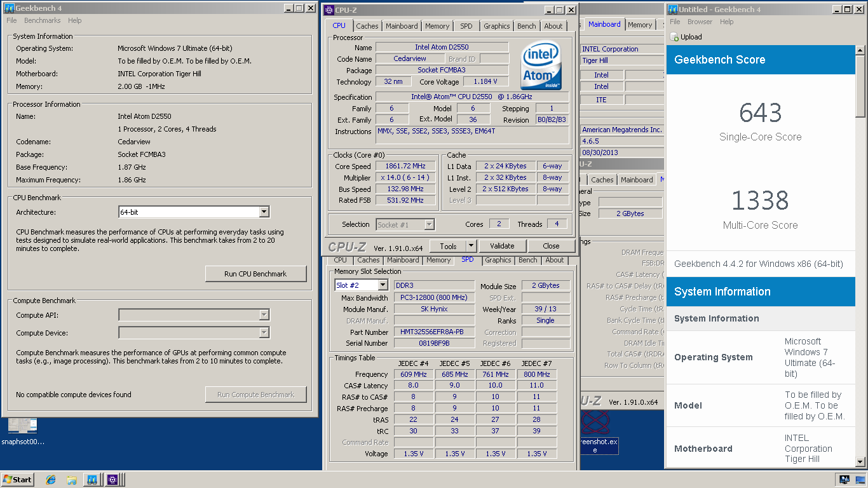
Task: Open Help menu in Geekbench 4 window
Action: [x=74, y=20]
